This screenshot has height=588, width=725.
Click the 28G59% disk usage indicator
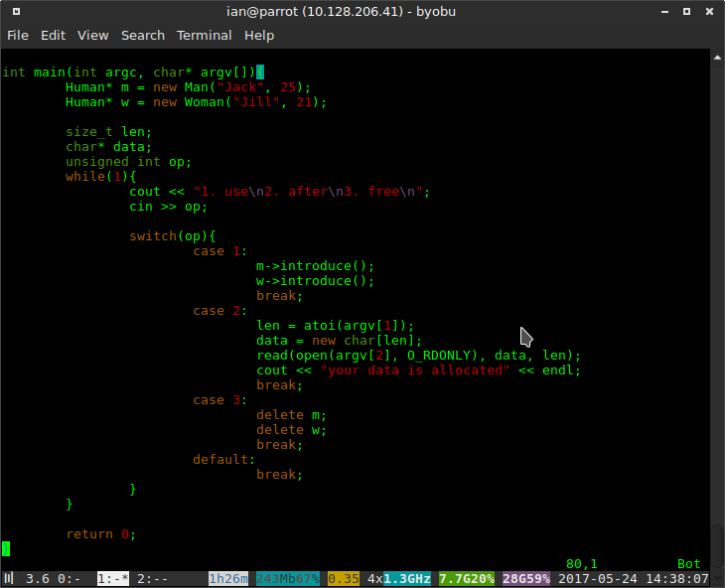coord(526,579)
